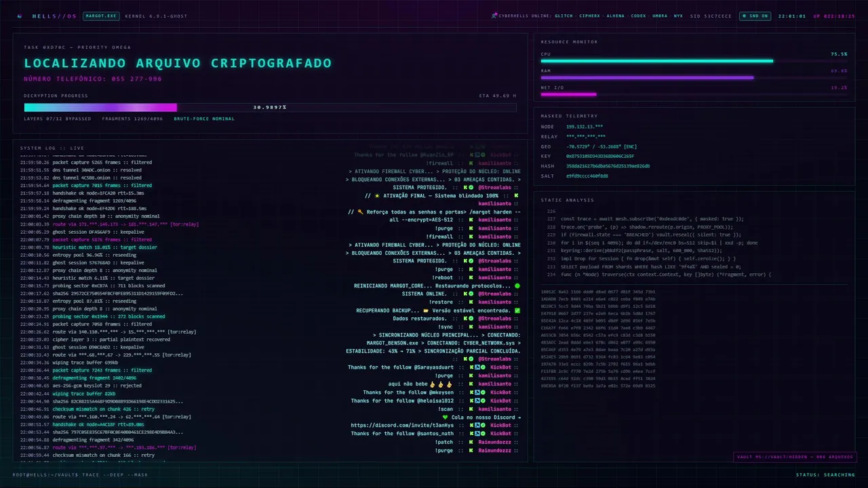Click log line wiping trace buffer 699kb
The image size is (868, 488).
pos(85,363)
